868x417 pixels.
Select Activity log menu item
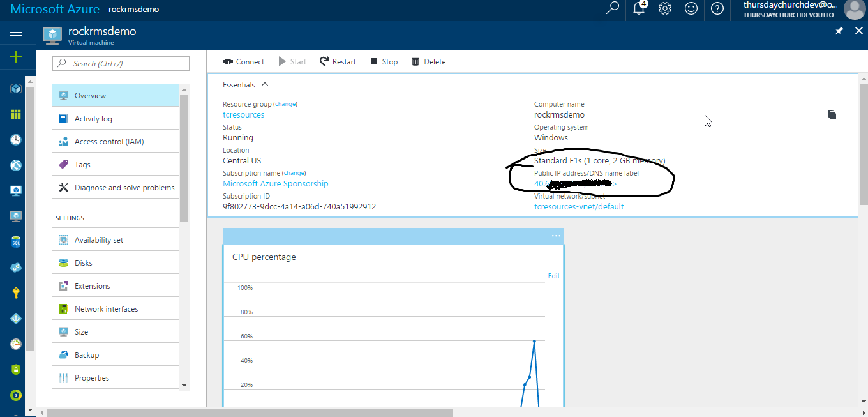93,119
